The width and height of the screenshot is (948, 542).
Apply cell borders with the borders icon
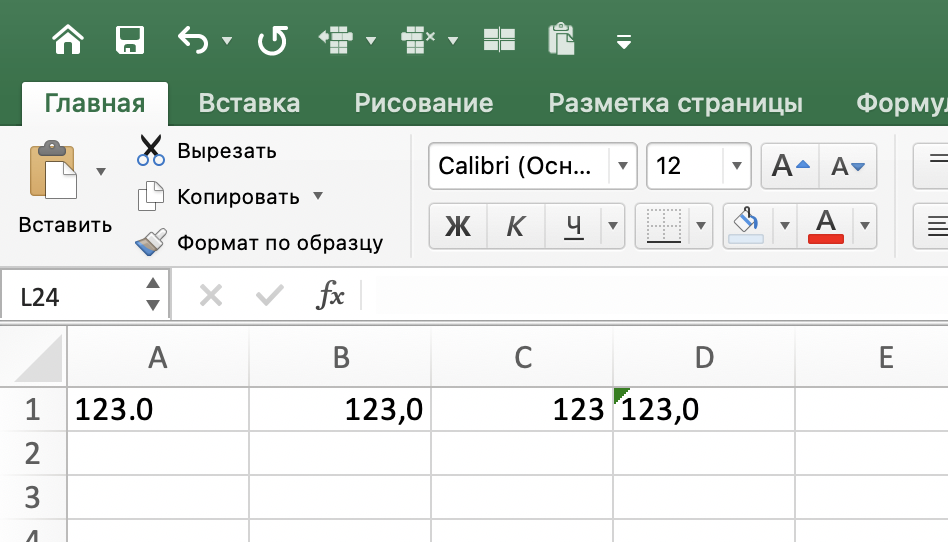664,226
